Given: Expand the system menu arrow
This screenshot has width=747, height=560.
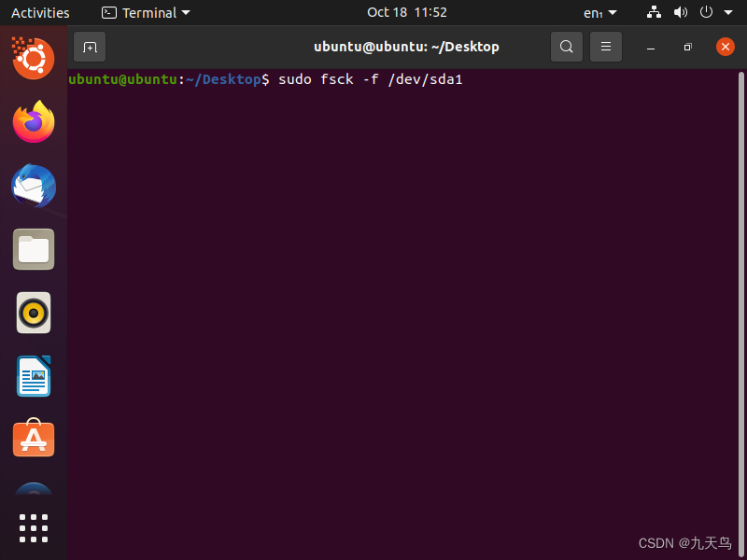Looking at the screenshot, I should [x=728, y=13].
